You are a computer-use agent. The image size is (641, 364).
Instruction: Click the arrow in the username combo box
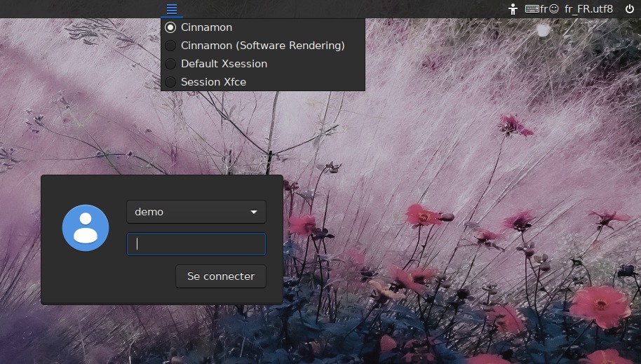point(254,212)
